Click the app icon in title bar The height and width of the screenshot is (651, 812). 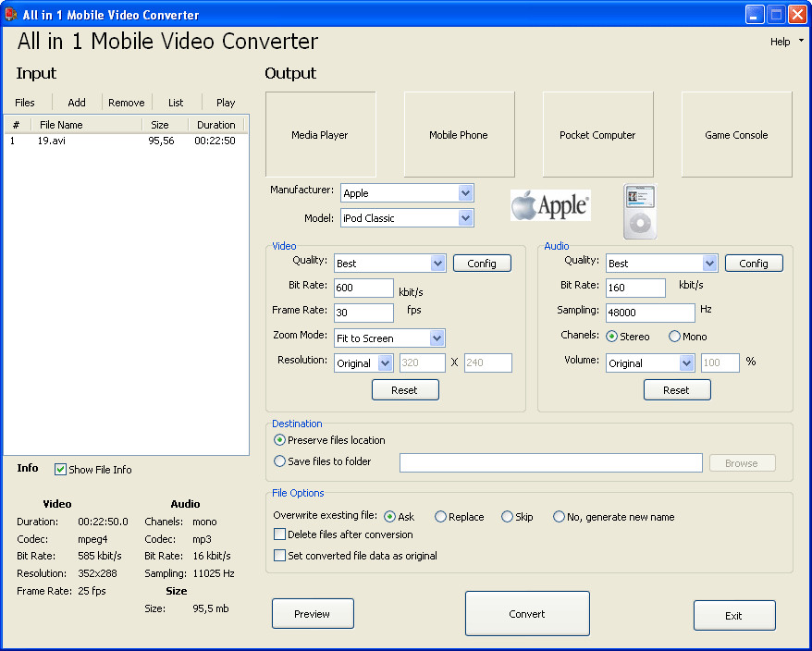(x=10, y=14)
